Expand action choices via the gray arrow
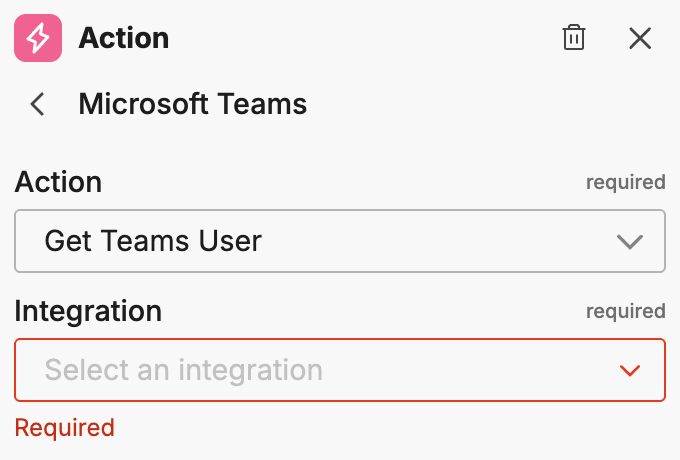Image resolution: width=680 pixels, height=460 pixels. click(629, 241)
